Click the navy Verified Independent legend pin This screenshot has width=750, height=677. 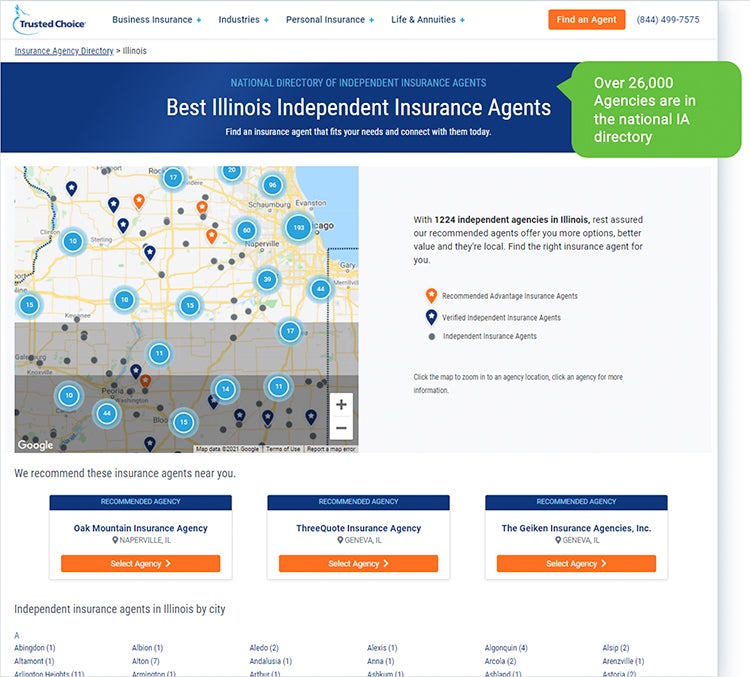click(431, 317)
